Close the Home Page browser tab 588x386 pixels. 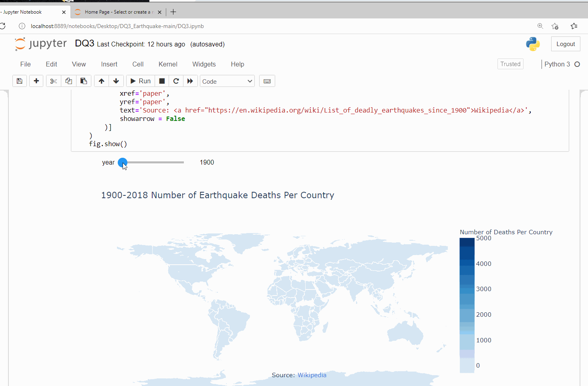[160, 12]
